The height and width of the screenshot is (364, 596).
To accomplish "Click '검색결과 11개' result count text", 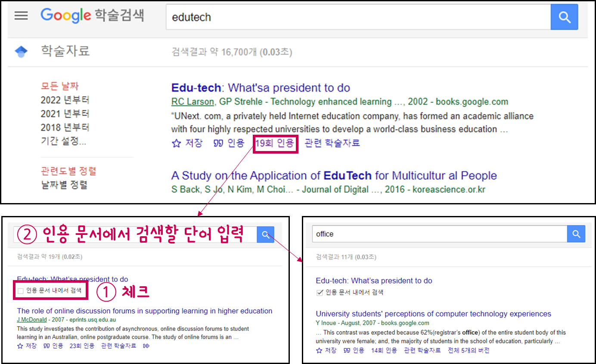I will coord(346,257).
